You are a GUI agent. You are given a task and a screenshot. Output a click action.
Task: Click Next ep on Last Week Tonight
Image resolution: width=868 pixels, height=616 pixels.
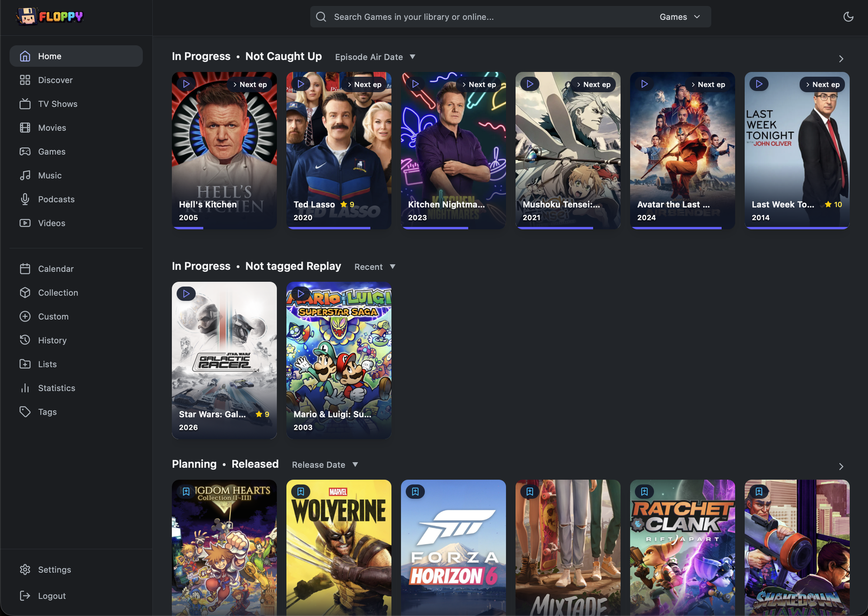822,85
